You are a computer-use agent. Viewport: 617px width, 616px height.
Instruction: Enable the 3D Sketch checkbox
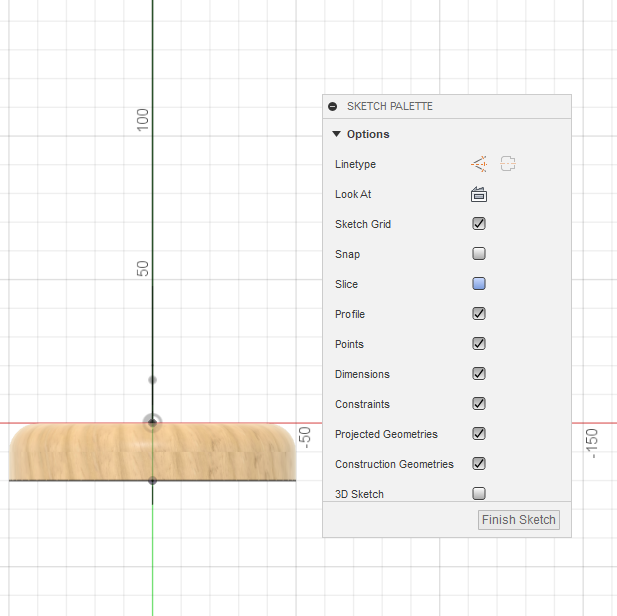coord(479,493)
